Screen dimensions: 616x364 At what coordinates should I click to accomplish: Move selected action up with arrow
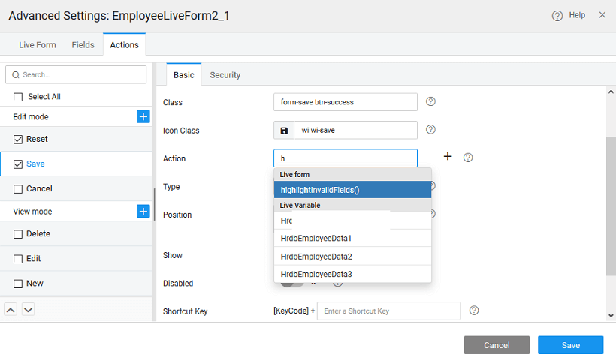tap(11, 309)
